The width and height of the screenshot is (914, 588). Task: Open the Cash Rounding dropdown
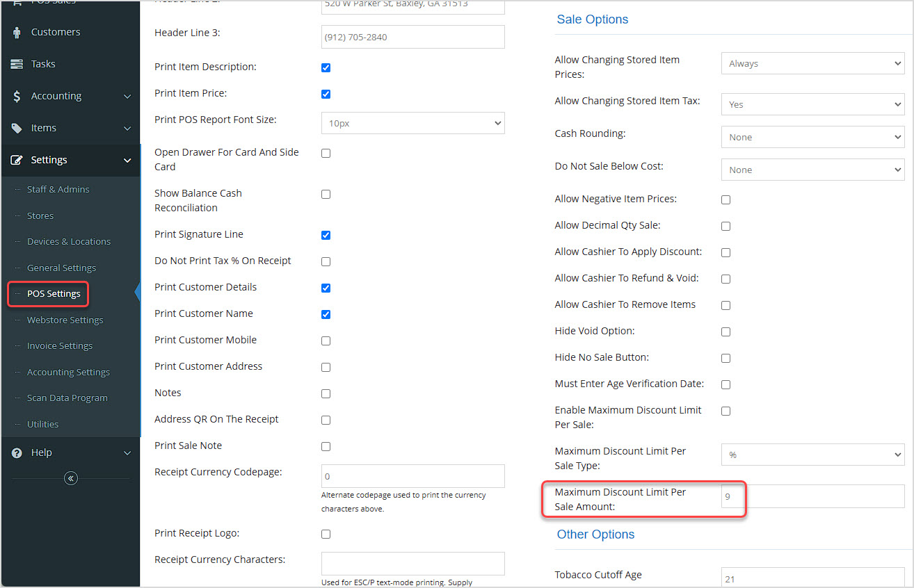pos(812,137)
